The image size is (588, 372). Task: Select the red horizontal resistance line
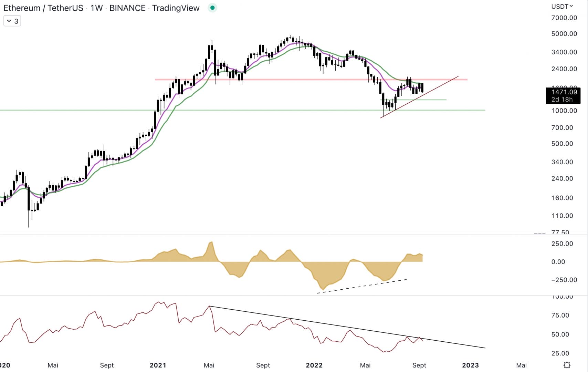pyautogui.click(x=310, y=79)
